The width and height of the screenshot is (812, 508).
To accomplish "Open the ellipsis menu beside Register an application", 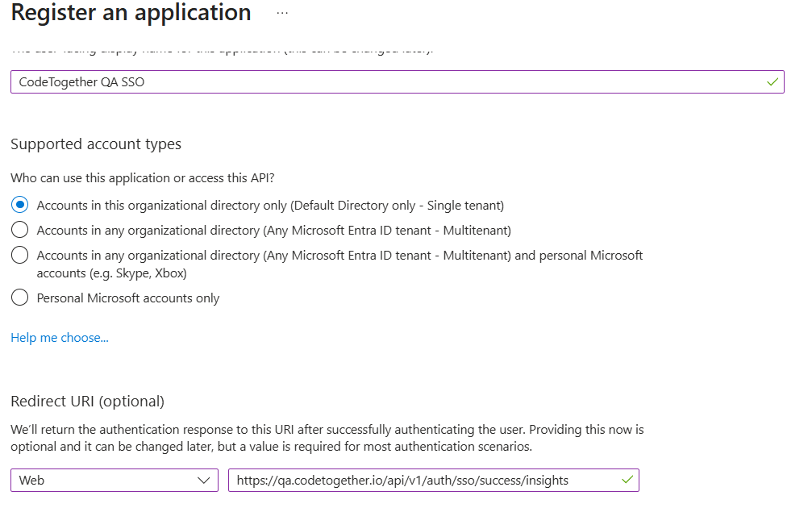I will click(282, 14).
